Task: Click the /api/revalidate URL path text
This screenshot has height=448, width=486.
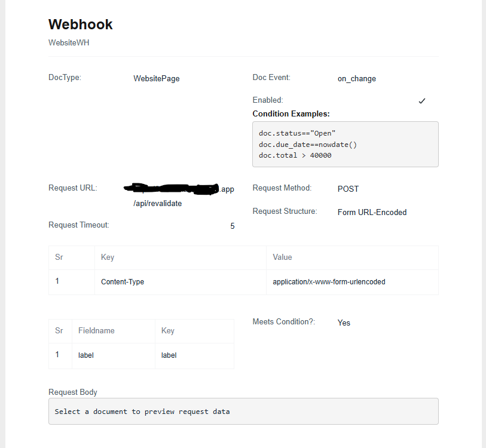Action: (157, 204)
